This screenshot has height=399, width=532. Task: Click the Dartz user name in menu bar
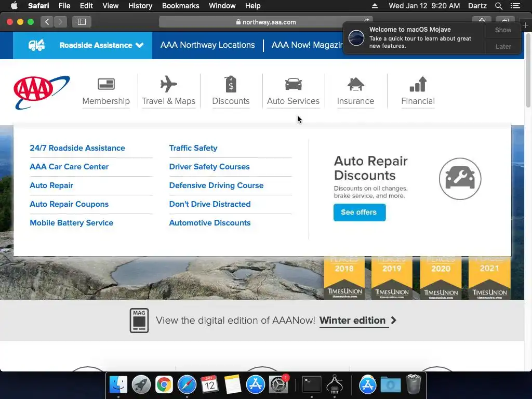(x=477, y=6)
